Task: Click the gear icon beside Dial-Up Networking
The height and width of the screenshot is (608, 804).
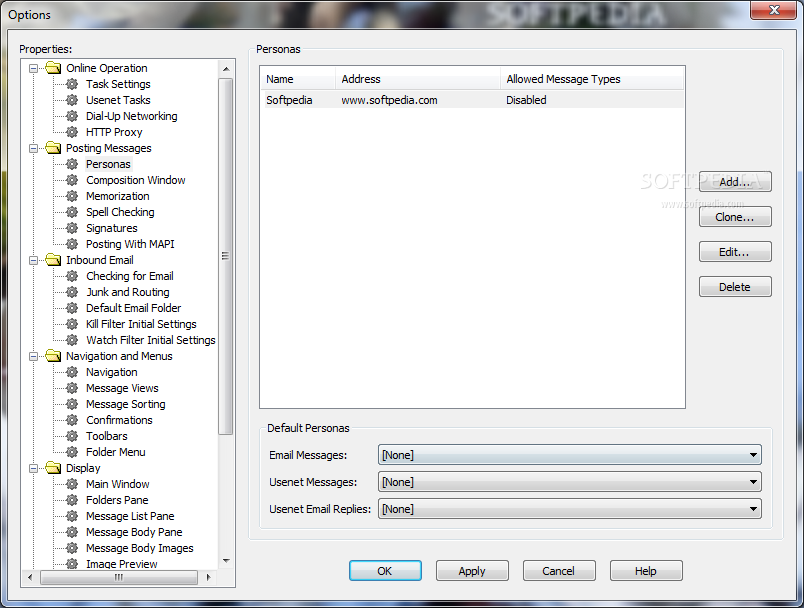Action: [x=72, y=116]
